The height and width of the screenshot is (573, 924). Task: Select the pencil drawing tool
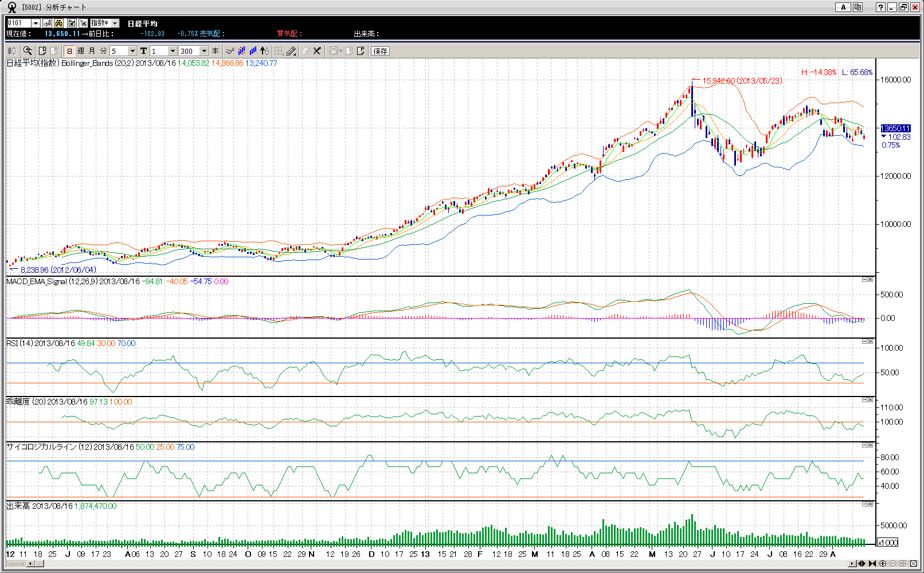291,51
